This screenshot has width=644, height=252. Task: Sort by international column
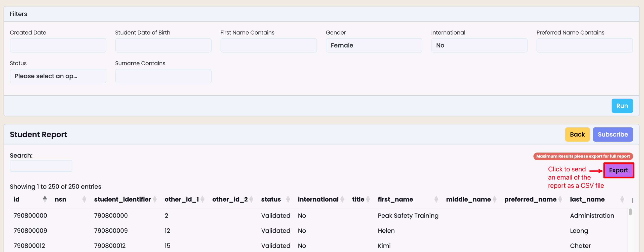(x=318, y=199)
